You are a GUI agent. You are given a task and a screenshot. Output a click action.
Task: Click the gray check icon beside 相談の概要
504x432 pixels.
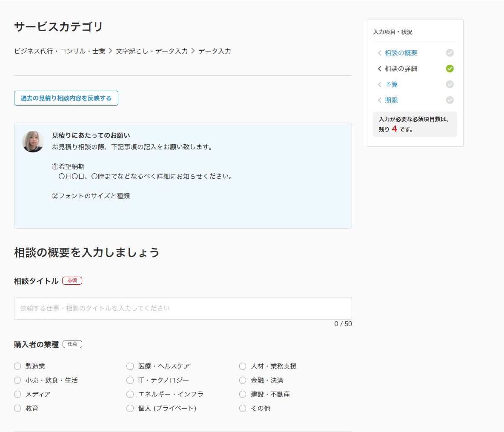[x=450, y=53]
